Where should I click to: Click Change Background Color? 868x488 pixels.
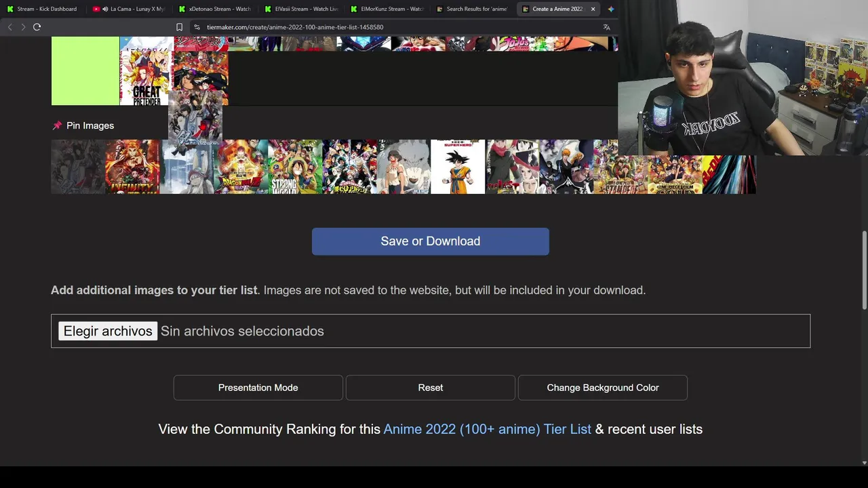(x=603, y=388)
